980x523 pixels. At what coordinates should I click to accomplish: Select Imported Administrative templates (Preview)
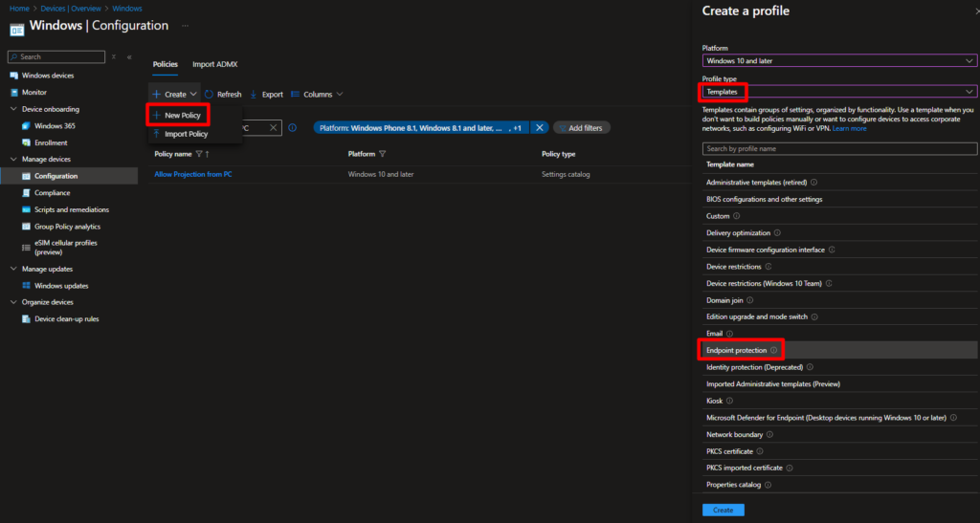[839, 384]
